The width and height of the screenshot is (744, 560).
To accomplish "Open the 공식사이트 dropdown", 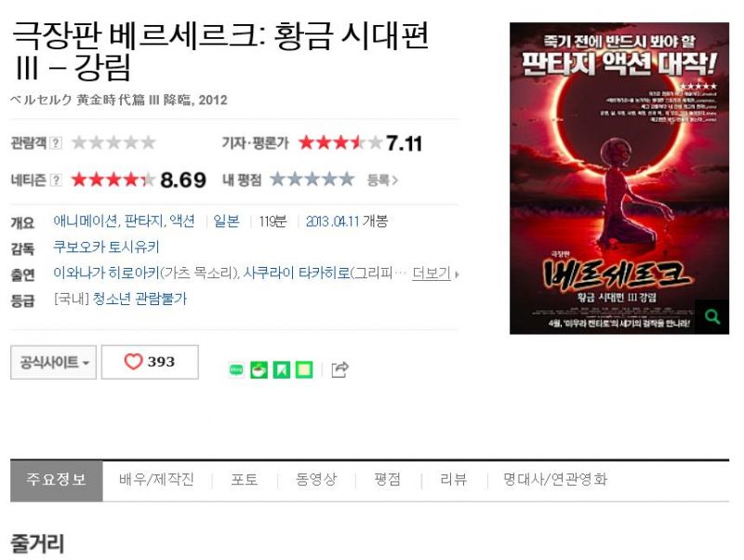I will tap(53, 363).
